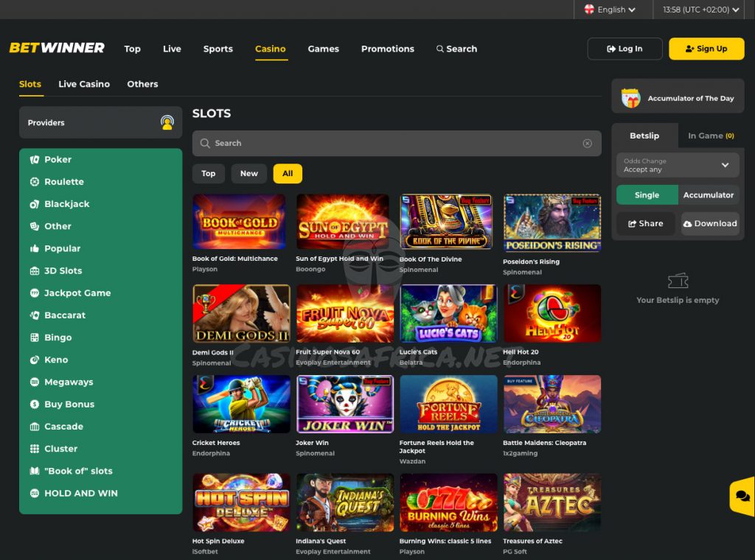The height and width of the screenshot is (560, 755).
Task: Open the Lucie's Cats slot thumbnail
Action: click(448, 314)
